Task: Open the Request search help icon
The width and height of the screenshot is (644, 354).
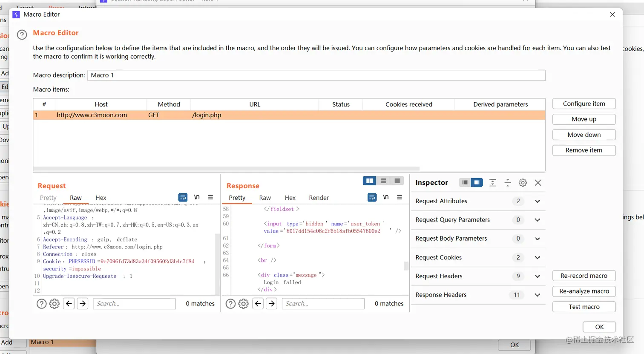Action: 41,304
